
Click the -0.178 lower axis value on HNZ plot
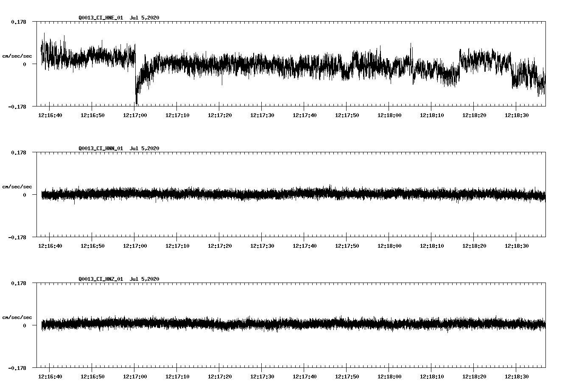tap(17, 368)
